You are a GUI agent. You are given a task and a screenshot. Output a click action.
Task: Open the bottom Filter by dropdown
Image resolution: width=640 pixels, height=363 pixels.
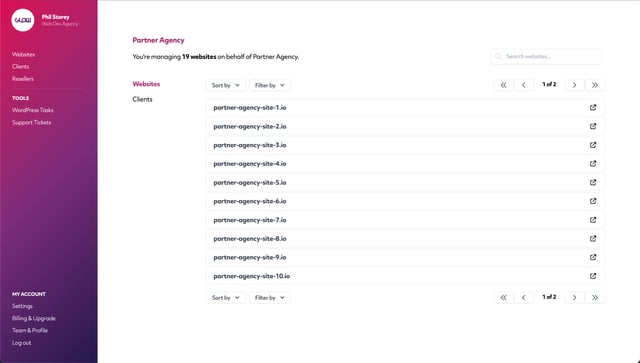tap(269, 298)
